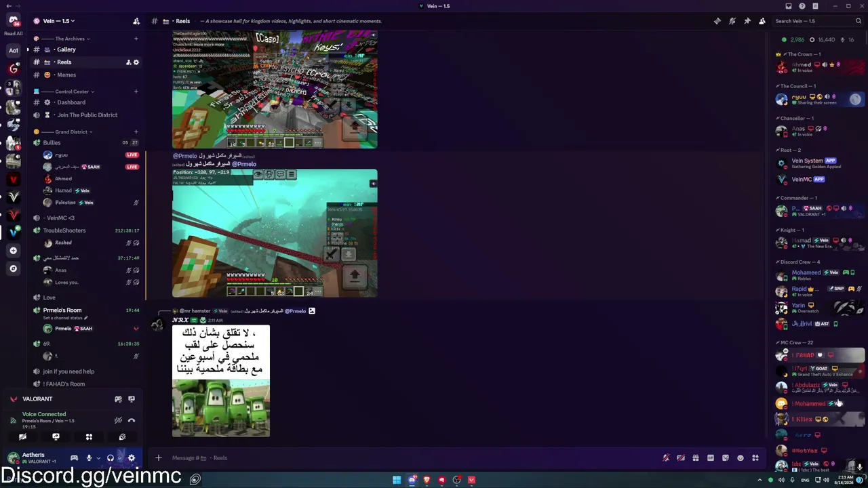Screen dimensions: 868x488
Task: Show hidden system tray icons
Action: 759,481
